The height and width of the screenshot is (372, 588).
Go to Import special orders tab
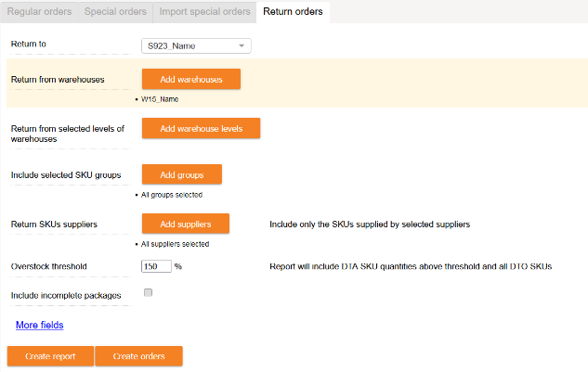click(203, 12)
